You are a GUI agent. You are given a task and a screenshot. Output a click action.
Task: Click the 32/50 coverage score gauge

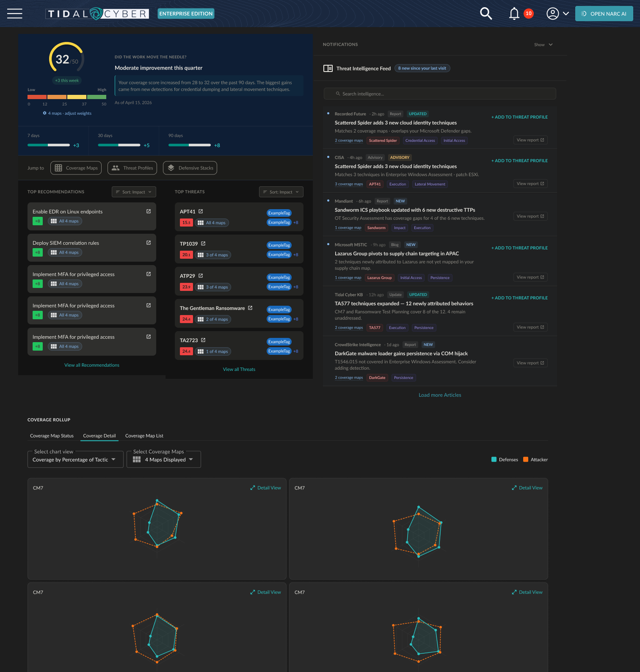coord(67,59)
